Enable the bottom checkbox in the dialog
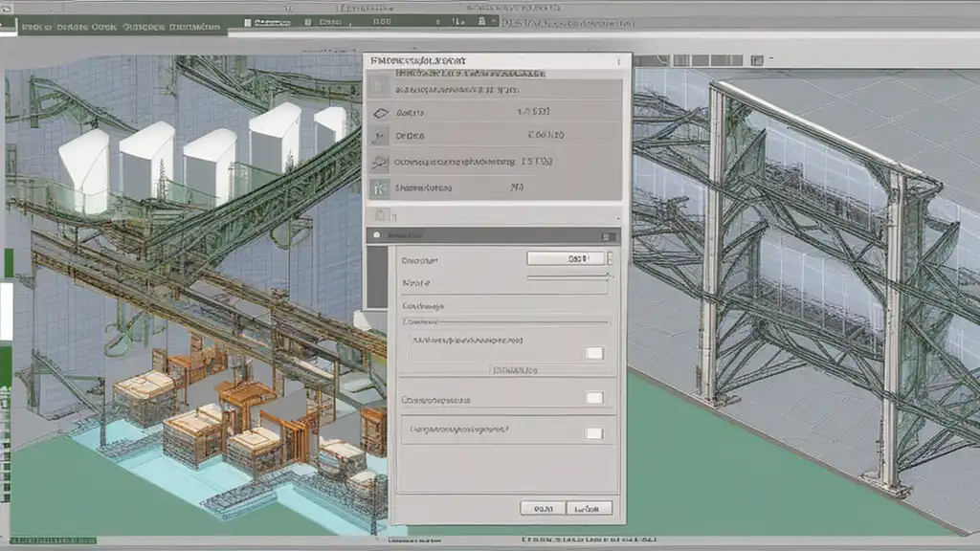The width and height of the screenshot is (980, 551). [x=594, y=433]
